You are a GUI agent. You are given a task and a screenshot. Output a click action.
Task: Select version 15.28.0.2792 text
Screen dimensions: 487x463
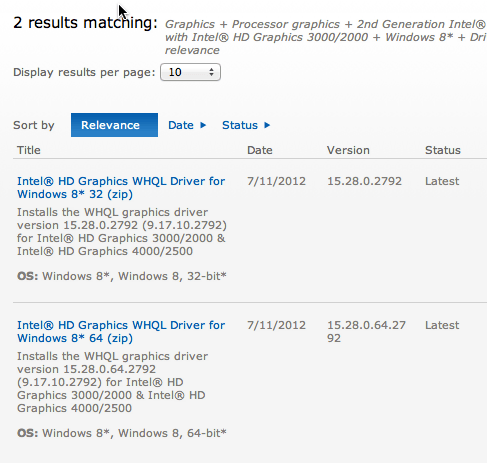click(x=364, y=181)
